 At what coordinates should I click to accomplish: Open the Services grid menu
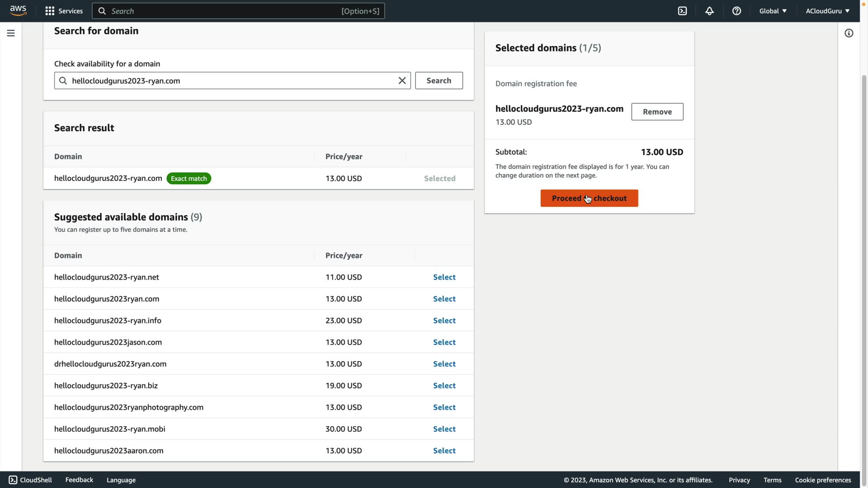64,11
